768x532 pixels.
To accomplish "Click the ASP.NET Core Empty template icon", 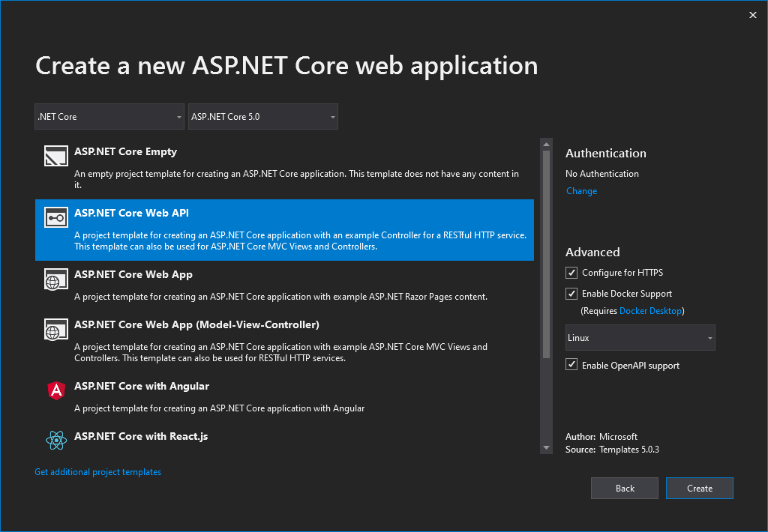I will tap(55, 156).
